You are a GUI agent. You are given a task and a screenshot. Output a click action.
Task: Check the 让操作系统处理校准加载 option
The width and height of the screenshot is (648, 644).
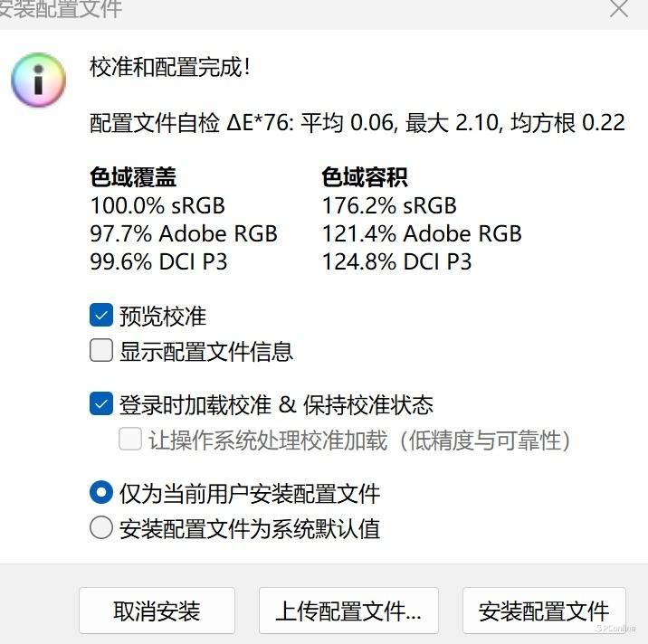[130, 440]
